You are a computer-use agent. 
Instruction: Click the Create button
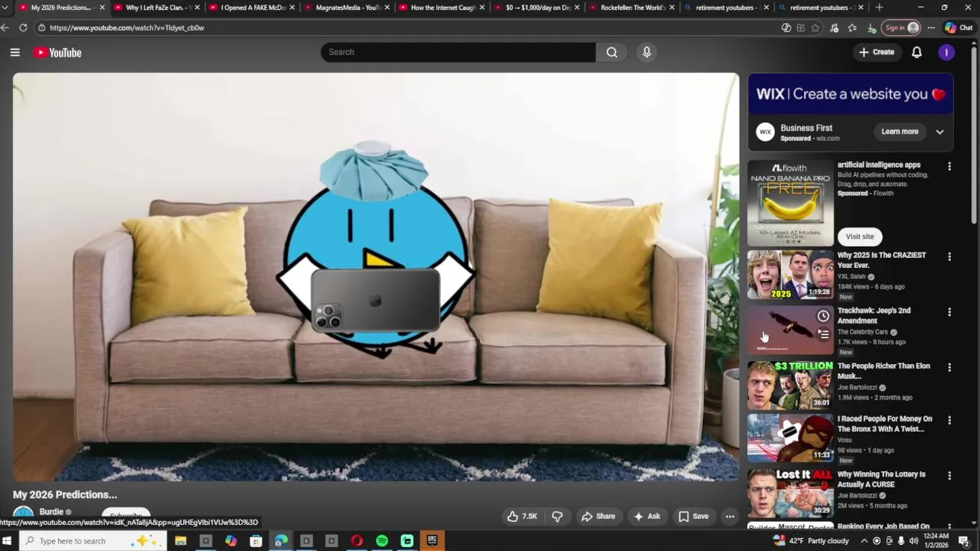877,52
